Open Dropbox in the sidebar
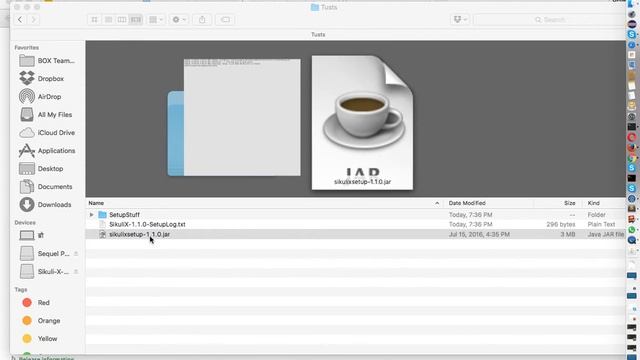 click(x=42, y=78)
